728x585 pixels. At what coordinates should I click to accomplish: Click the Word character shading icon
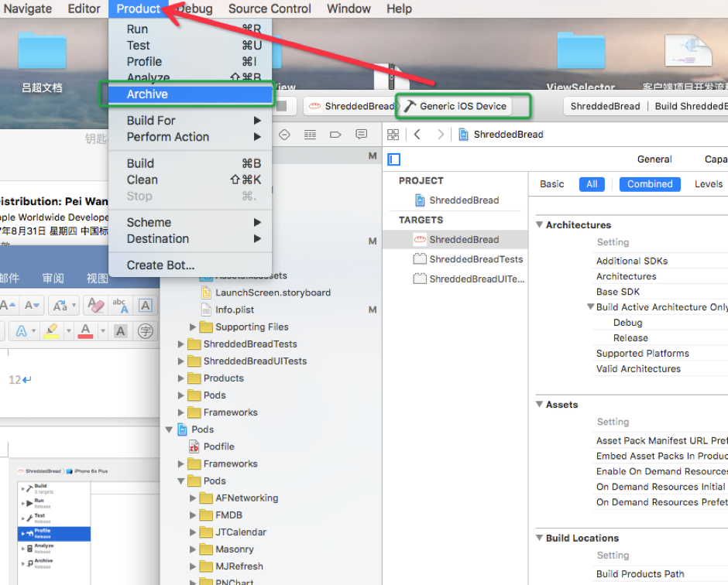pos(121,330)
